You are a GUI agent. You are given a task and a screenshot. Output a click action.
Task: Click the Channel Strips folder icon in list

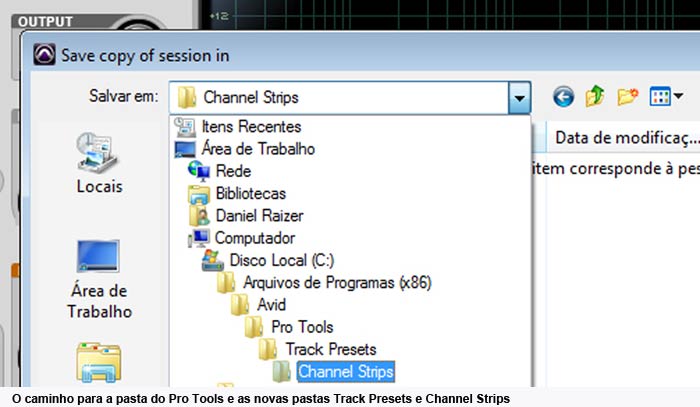pyautogui.click(x=282, y=371)
